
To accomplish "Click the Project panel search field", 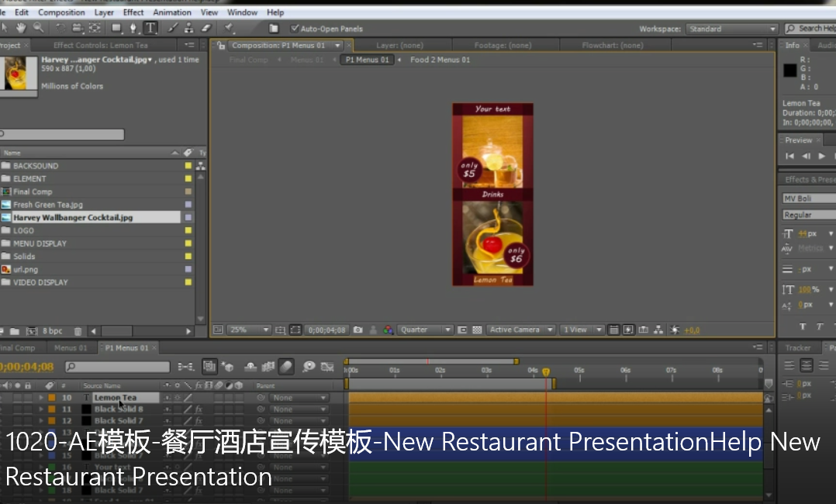I will click(62, 134).
